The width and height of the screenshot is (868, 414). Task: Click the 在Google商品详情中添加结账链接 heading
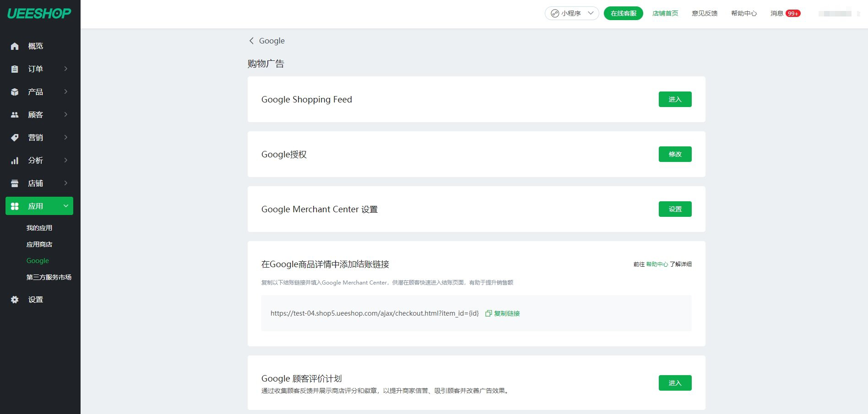pyautogui.click(x=325, y=264)
